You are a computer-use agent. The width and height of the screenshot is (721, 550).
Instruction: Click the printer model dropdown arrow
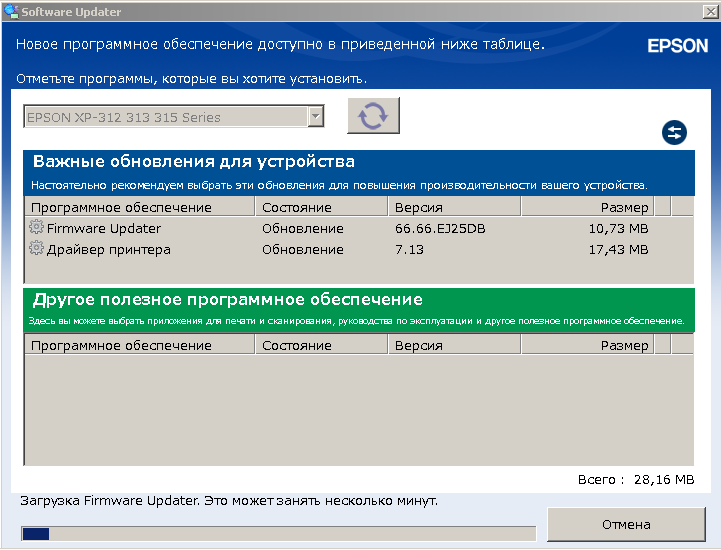(315, 116)
